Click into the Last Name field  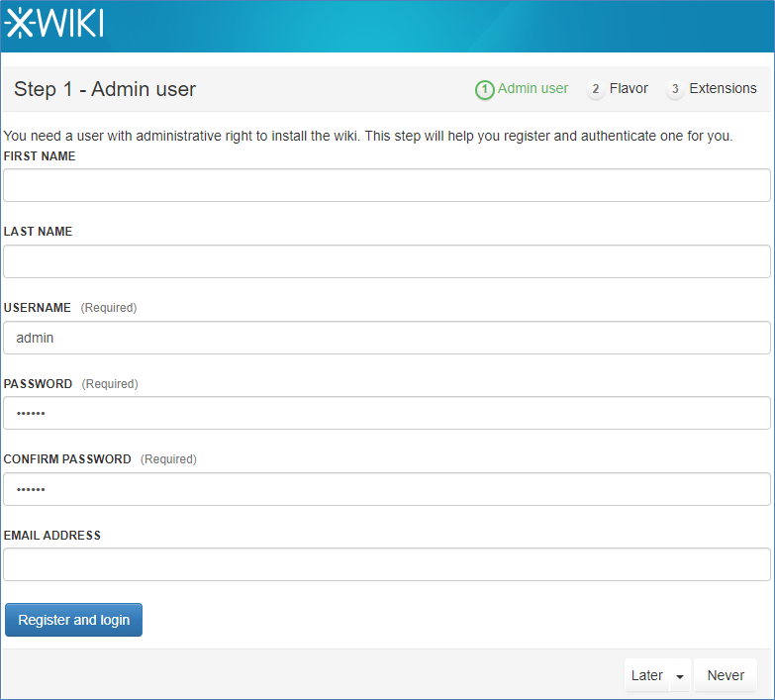[x=387, y=261]
